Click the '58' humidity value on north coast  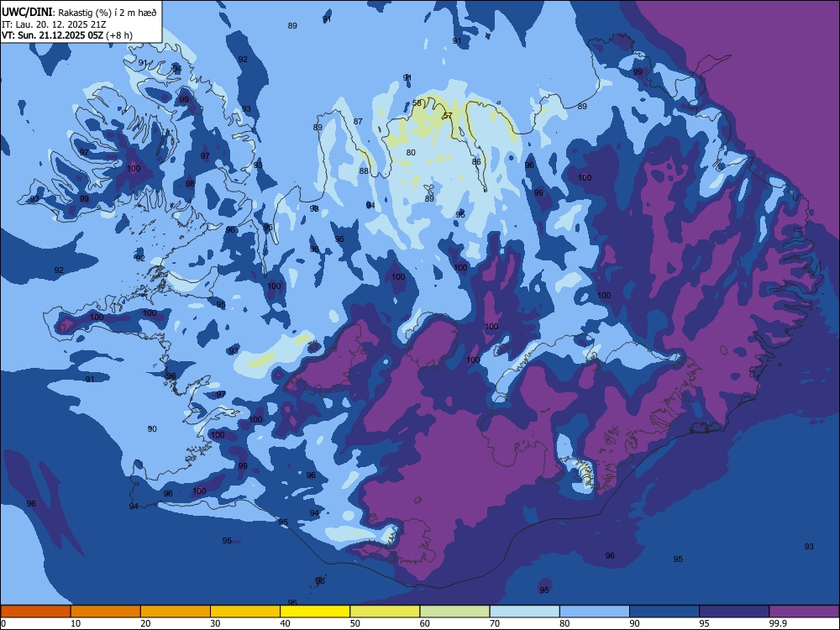coord(417,102)
